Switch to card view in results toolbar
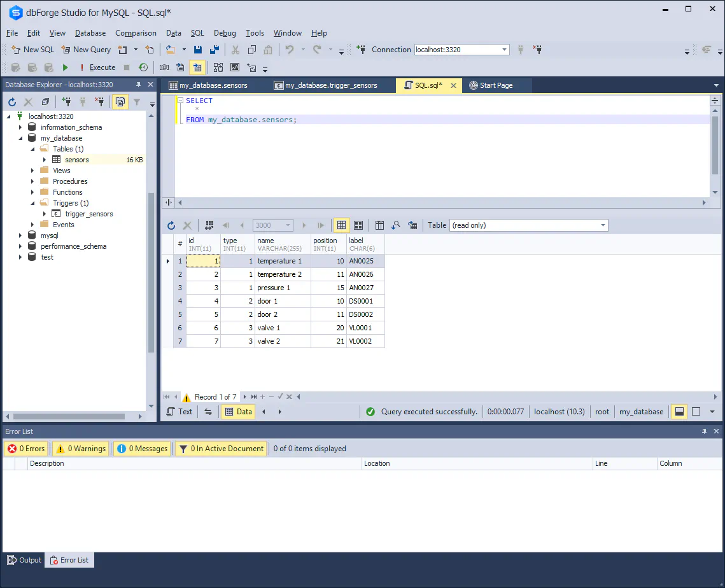This screenshot has height=588, width=725. tap(358, 225)
